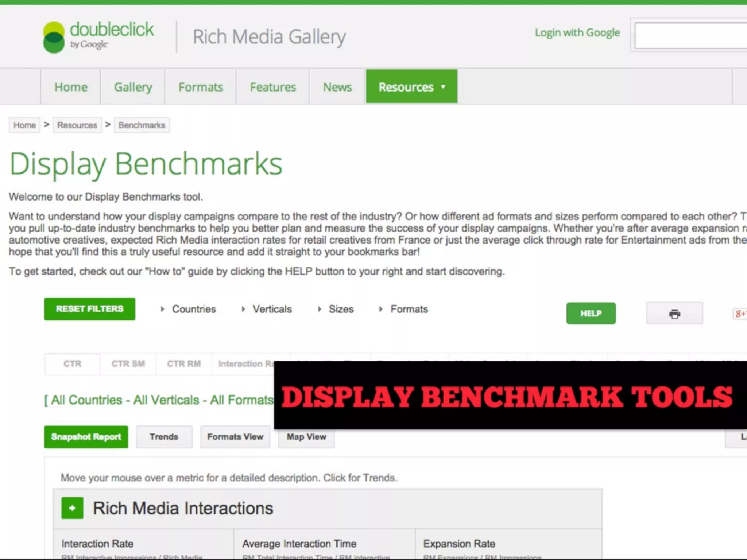Click the DoubleClick by Google logo

point(98,37)
